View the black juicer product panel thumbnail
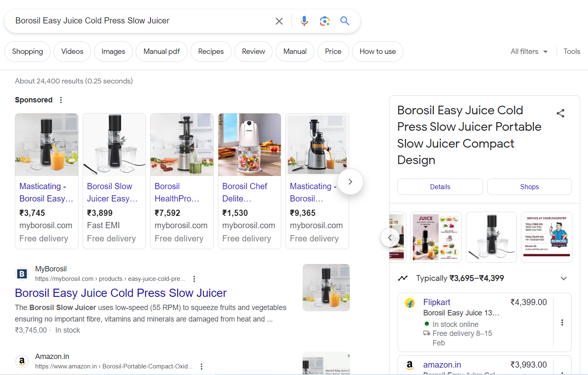The width and height of the screenshot is (588, 375). [x=491, y=237]
